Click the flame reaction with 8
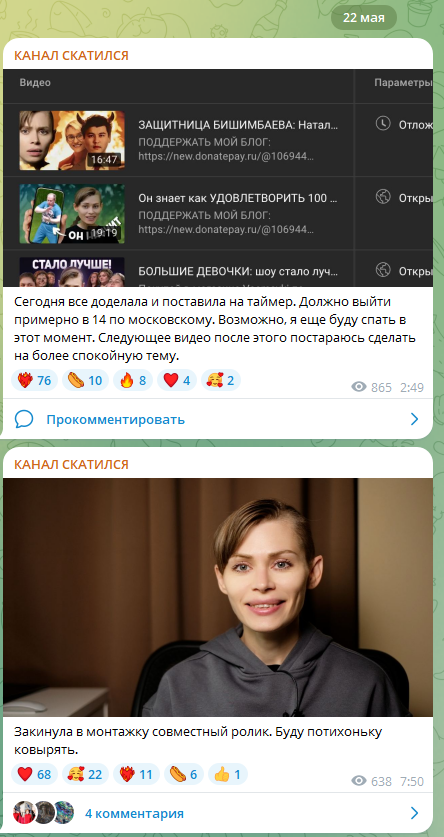Image resolution: width=444 pixels, height=837 pixels. pos(133,381)
